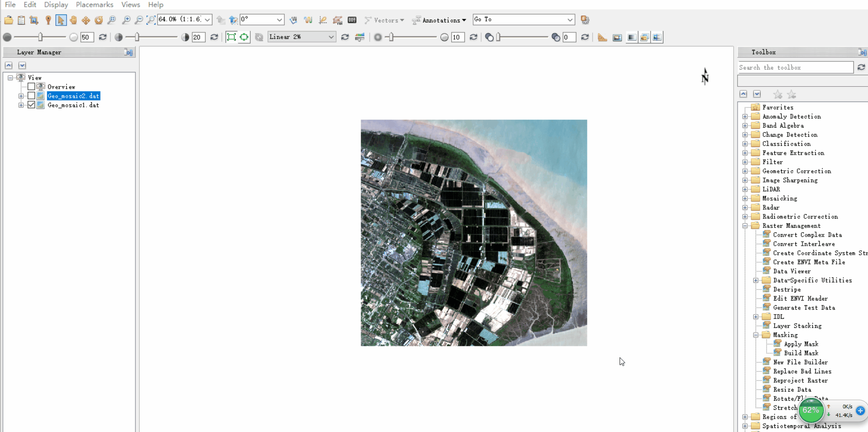Open the Data Manager clipboard icon

click(x=21, y=20)
